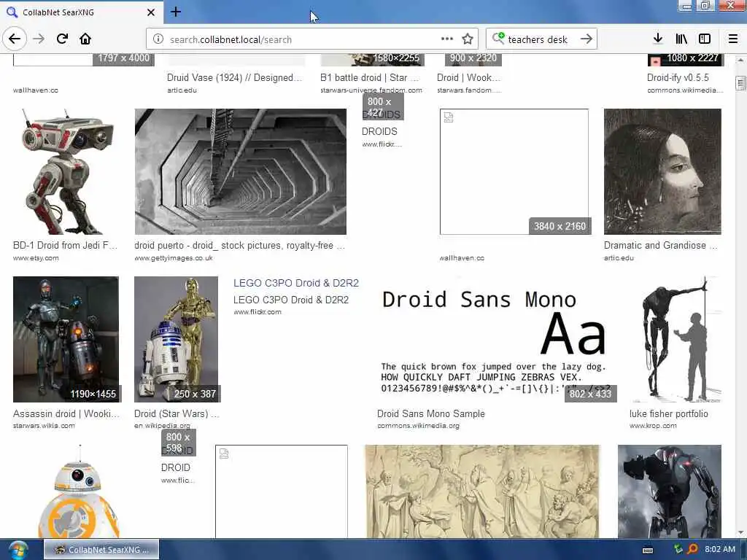Open the browser home page
747x560 pixels.
[x=85, y=39]
